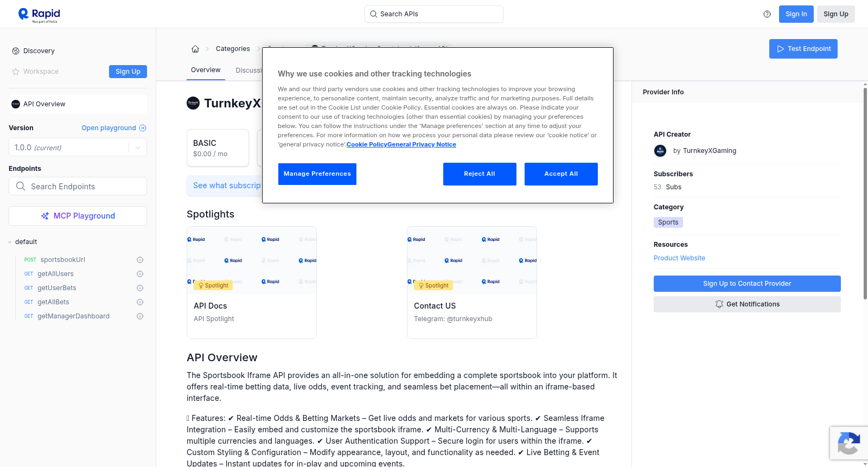Focus the Search Endpoints field
Image resolution: width=868 pixels, height=467 pixels.
(78, 186)
